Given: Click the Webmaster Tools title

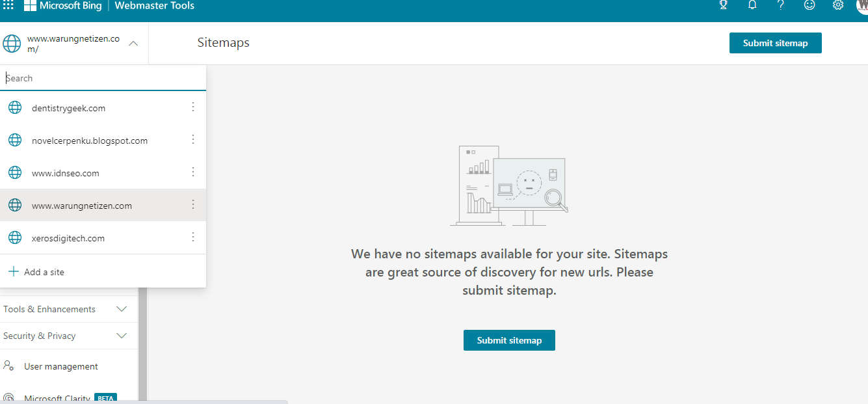Looking at the screenshot, I should 155,6.
